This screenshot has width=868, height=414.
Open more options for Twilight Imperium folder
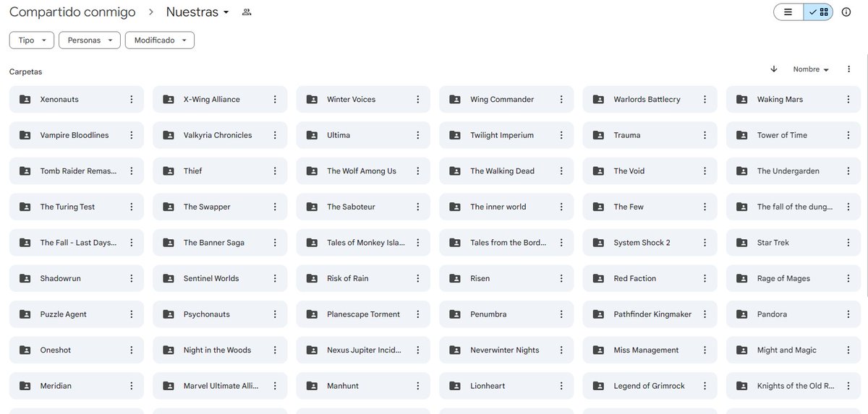click(561, 135)
